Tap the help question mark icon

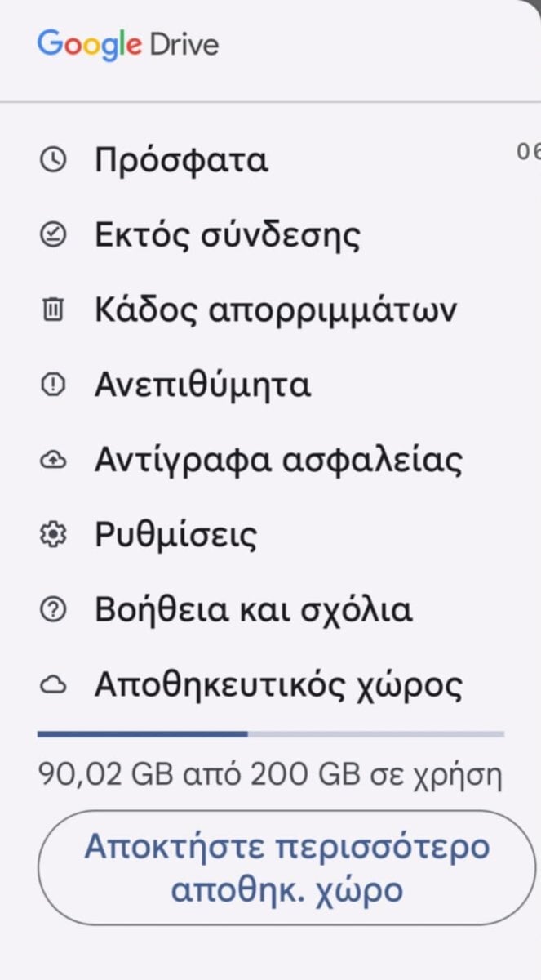click(x=53, y=611)
